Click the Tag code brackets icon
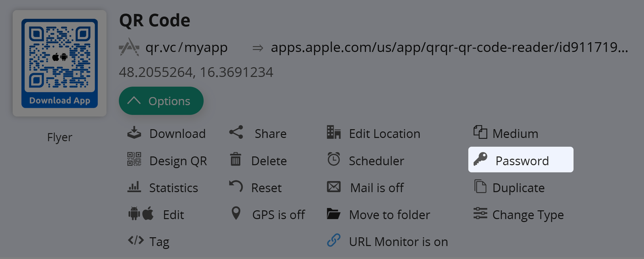644x259 pixels. (136, 241)
